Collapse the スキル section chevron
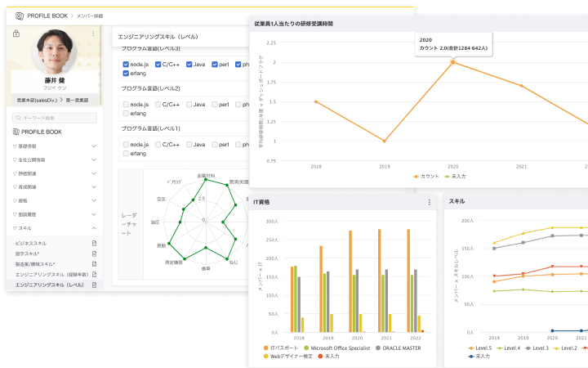The height and width of the screenshot is (368, 588). tap(94, 228)
